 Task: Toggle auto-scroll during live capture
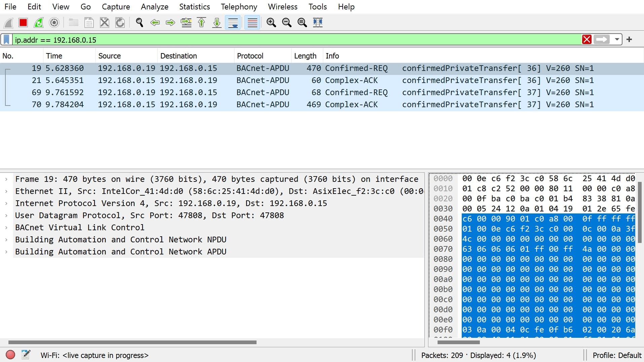[x=232, y=23]
